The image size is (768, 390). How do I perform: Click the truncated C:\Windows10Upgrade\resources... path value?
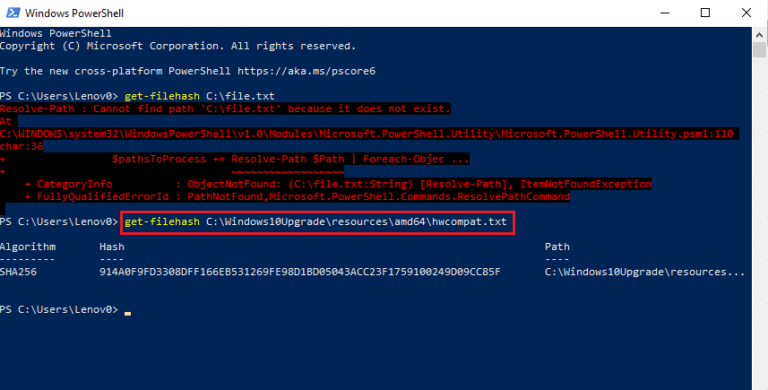tap(645, 272)
